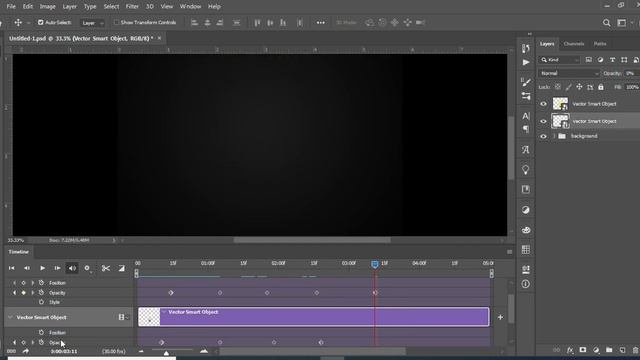Open the Normal blend mode dropdown
The image size is (640, 360).
point(569,73)
